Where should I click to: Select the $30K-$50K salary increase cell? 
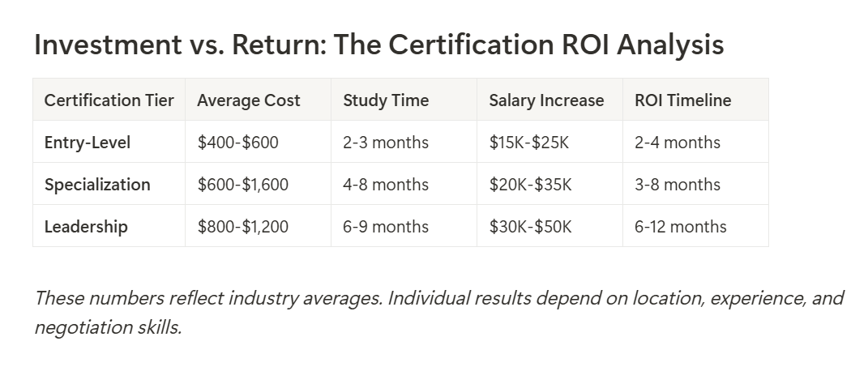[x=530, y=227]
